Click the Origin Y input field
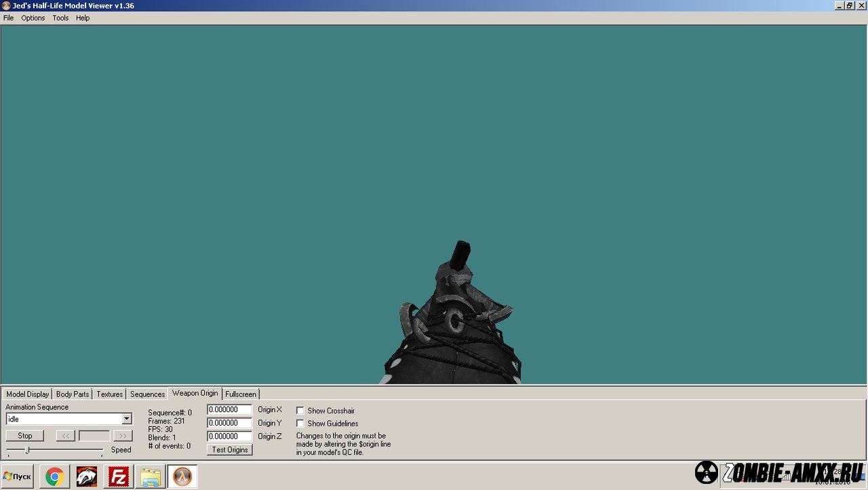Viewport: 868px width, 490px height. click(229, 423)
